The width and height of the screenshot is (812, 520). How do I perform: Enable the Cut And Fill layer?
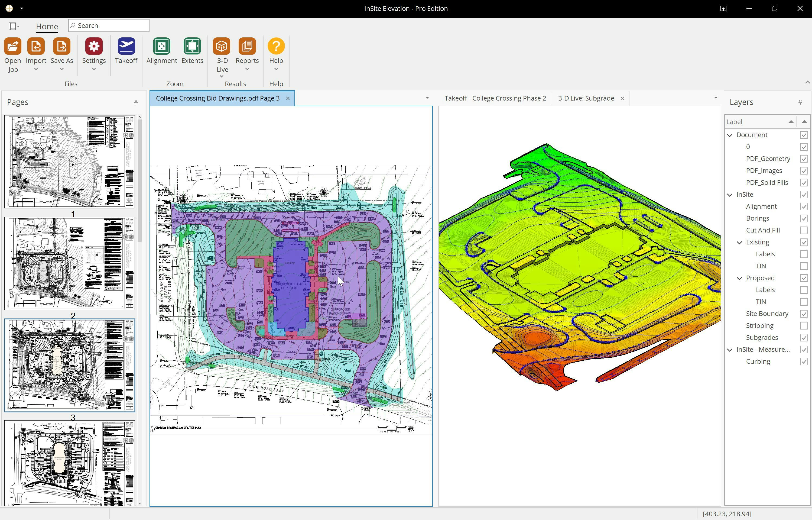(x=804, y=230)
